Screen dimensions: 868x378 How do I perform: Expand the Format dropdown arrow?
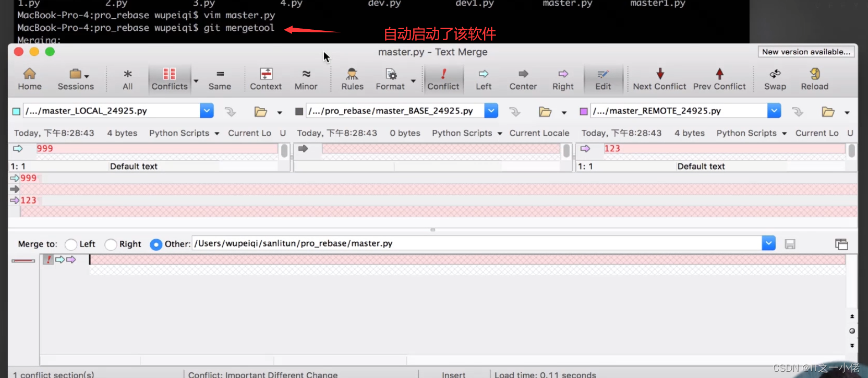click(413, 81)
